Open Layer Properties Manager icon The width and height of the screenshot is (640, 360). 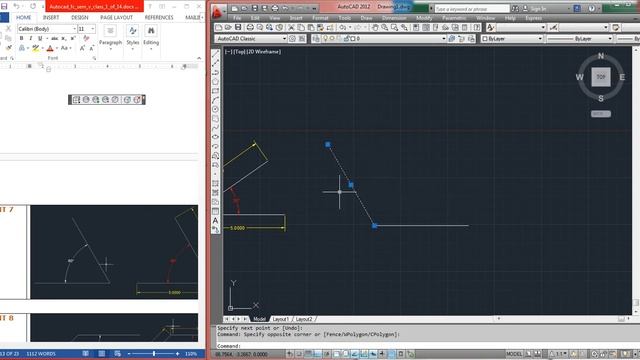pyautogui.click(x=316, y=38)
